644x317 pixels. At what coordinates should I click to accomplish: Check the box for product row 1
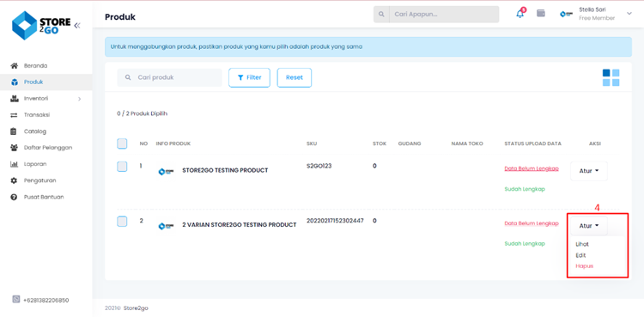tap(122, 167)
